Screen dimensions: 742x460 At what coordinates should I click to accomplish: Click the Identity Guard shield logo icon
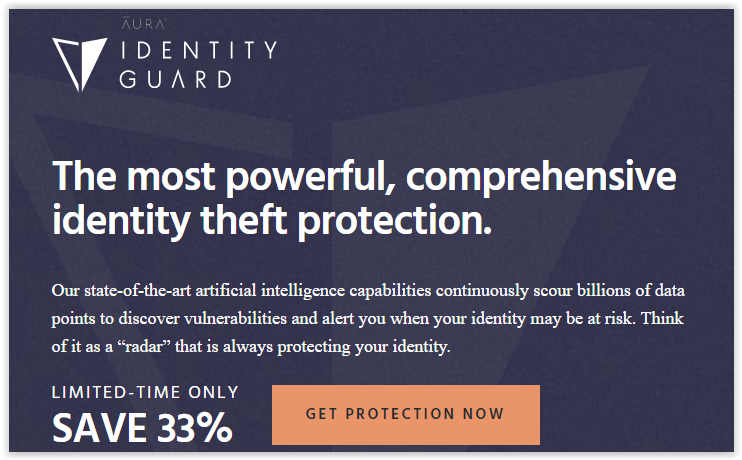tap(80, 64)
